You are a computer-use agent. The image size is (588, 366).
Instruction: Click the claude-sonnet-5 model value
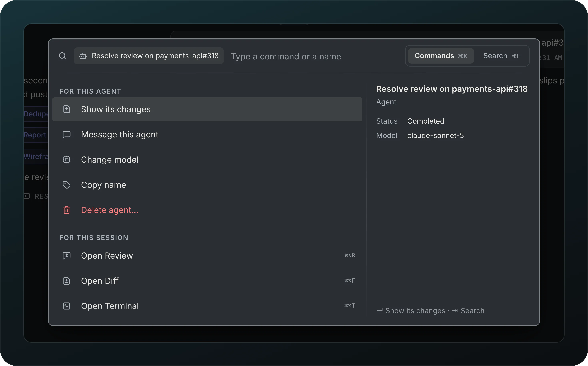[435, 136]
